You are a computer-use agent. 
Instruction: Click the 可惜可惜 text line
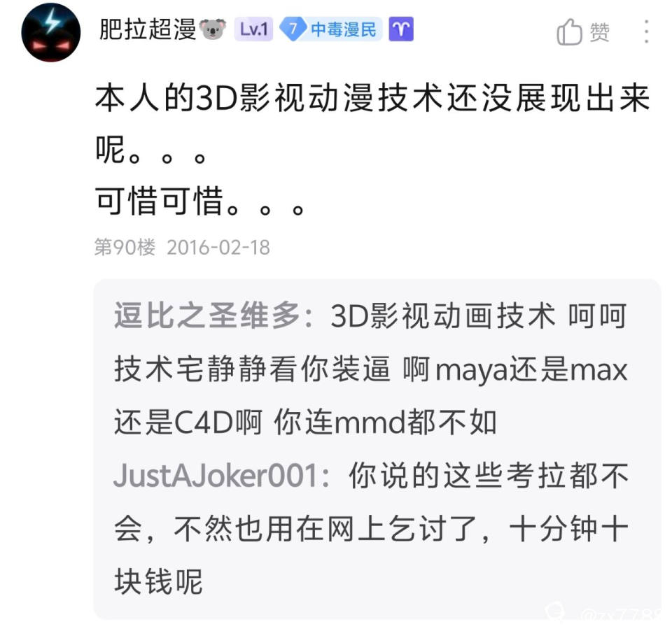(199, 201)
